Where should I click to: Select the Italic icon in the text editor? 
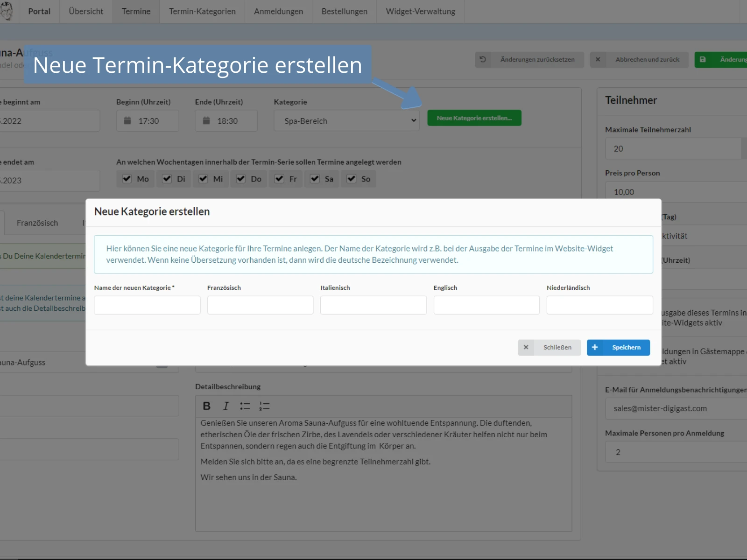point(226,406)
